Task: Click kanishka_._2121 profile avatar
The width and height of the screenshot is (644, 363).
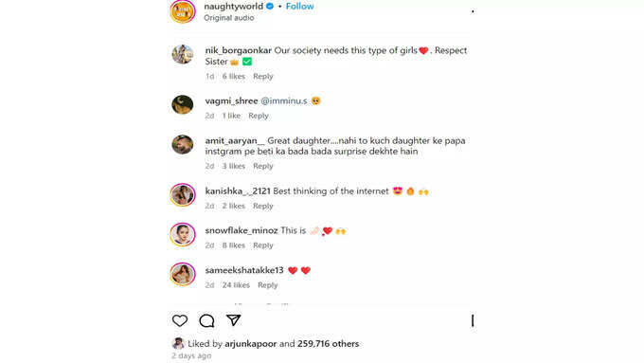Action: 183,194
